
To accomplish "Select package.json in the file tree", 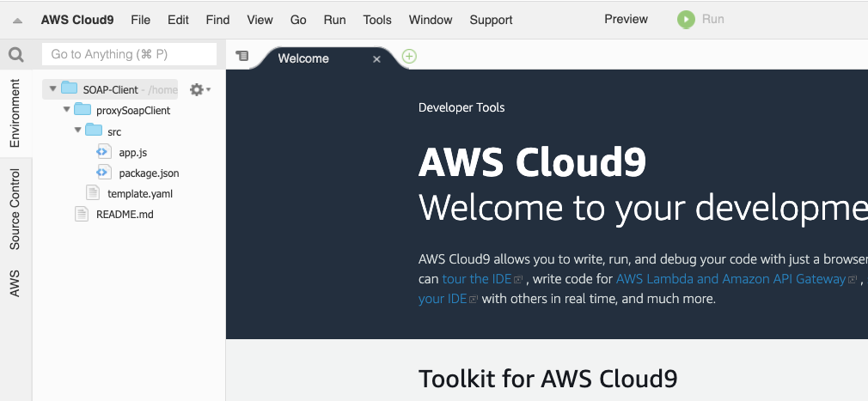I will pos(149,173).
